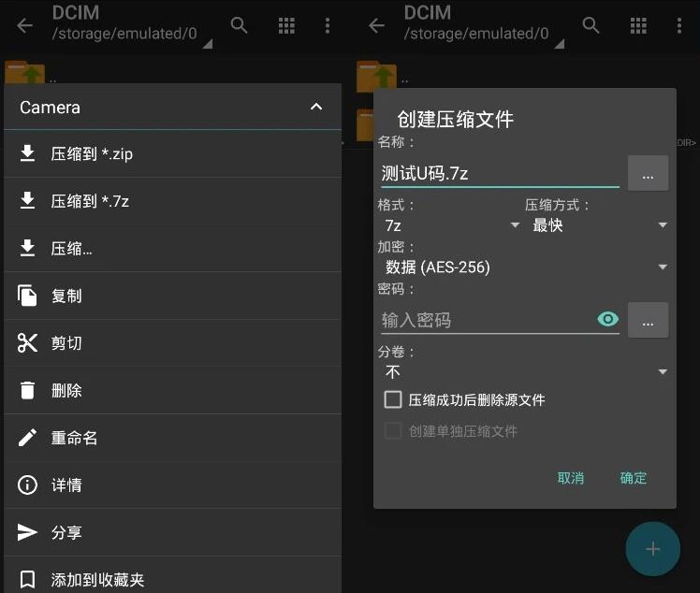Click the scissors cut (剪切) icon
700x593 pixels.
pyautogui.click(x=27, y=343)
